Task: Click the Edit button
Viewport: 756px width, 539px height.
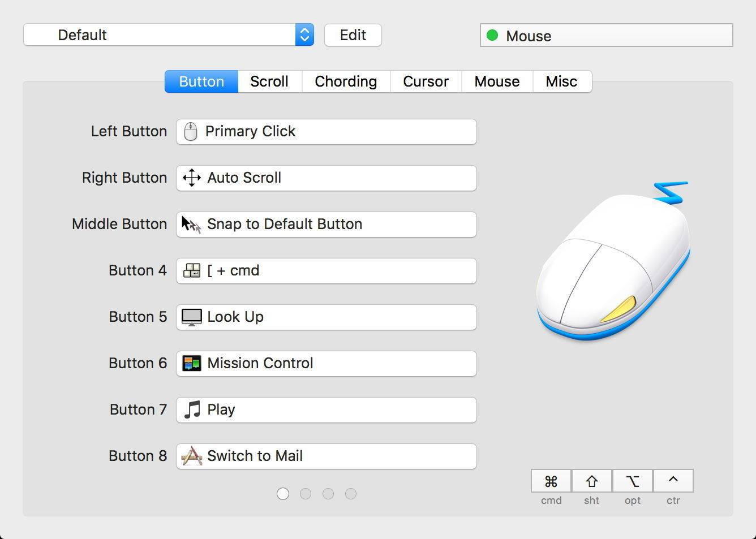Action: (353, 35)
